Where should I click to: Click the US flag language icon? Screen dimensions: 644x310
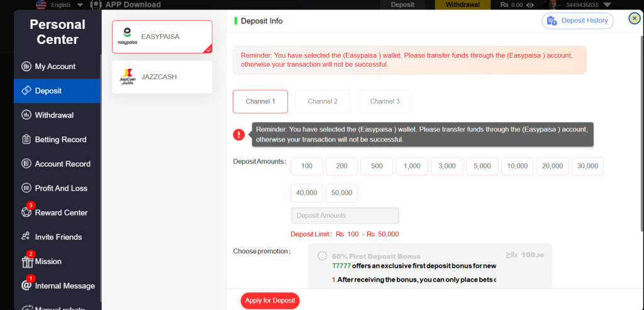click(x=41, y=5)
